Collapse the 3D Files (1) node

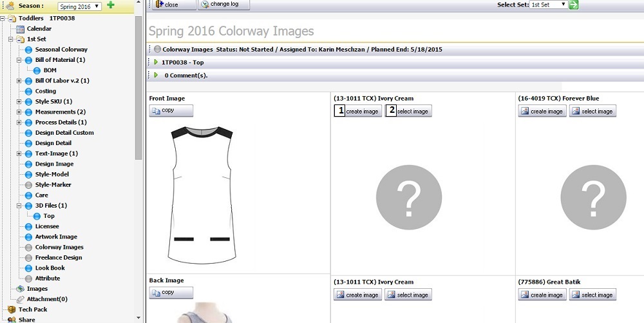point(19,206)
